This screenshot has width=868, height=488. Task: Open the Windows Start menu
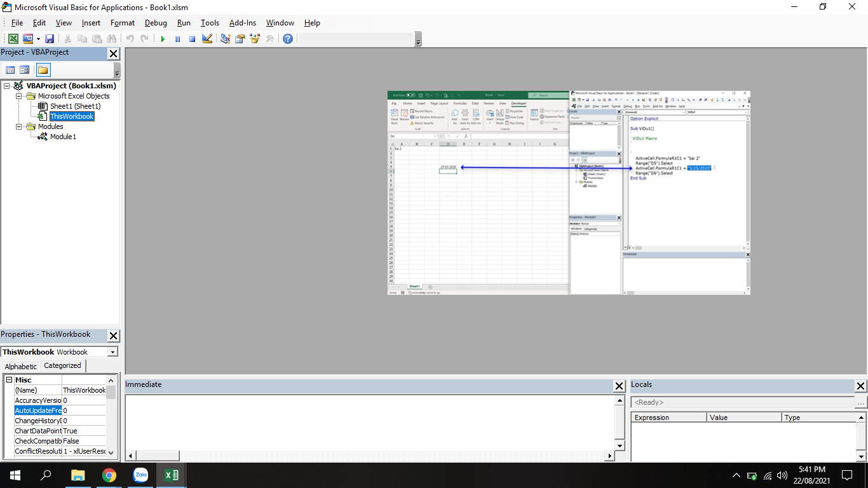(x=15, y=475)
